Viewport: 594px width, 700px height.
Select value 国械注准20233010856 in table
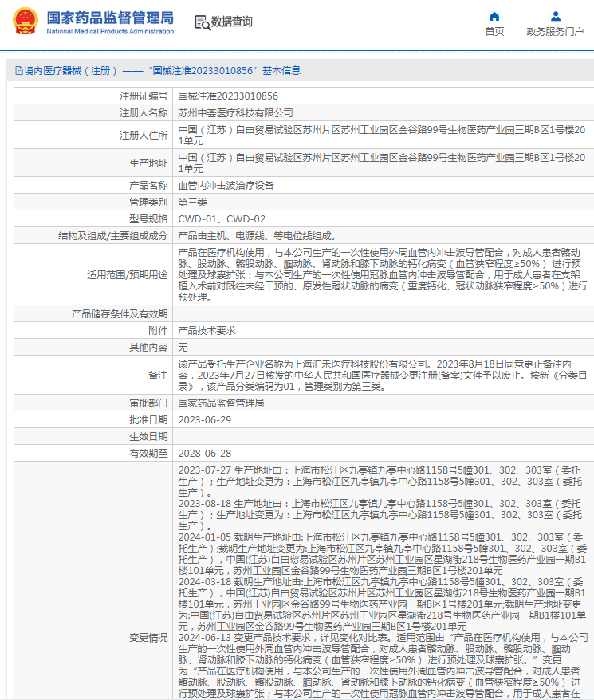[228, 96]
